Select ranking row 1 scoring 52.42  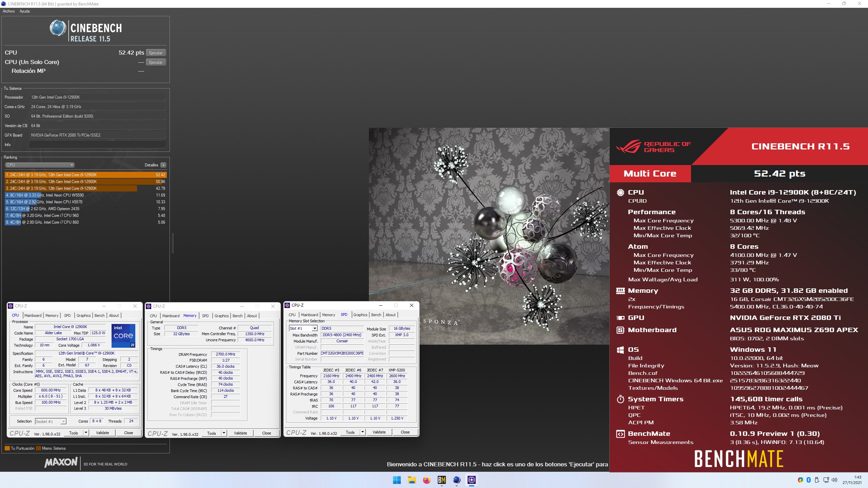pos(86,175)
